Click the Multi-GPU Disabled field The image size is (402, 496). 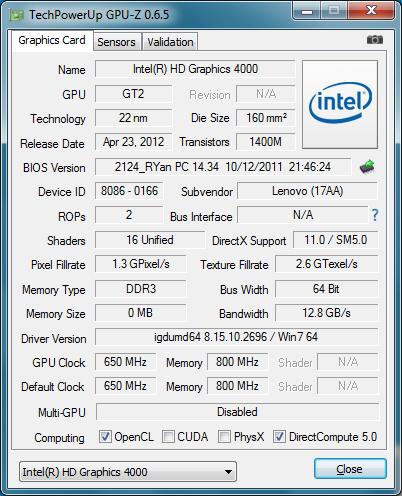click(237, 412)
